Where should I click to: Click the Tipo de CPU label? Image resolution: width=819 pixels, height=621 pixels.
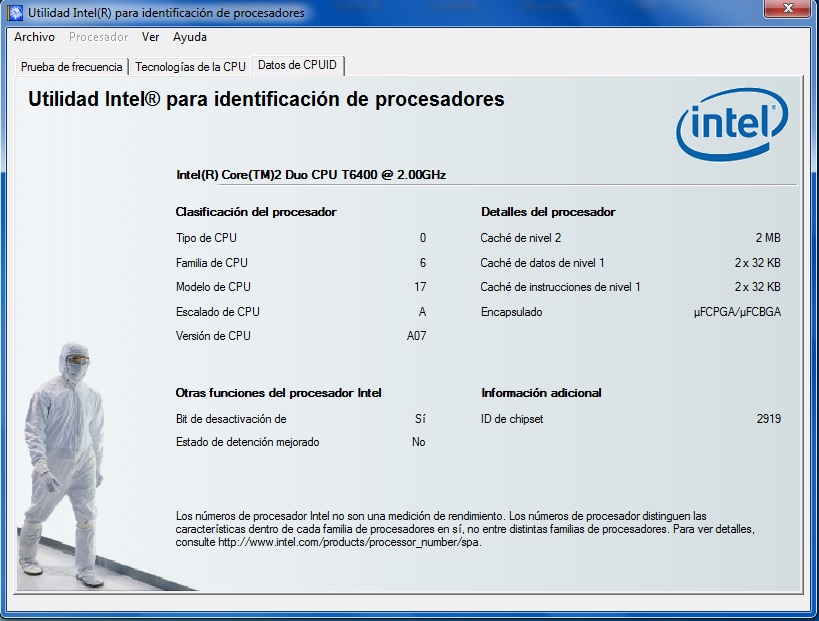[x=206, y=238]
